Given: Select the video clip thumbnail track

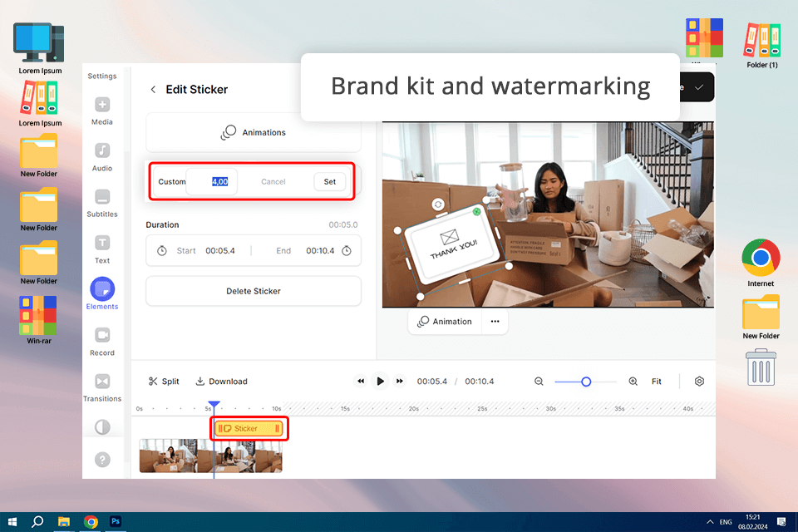Looking at the screenshot, I should click(210, 456).
